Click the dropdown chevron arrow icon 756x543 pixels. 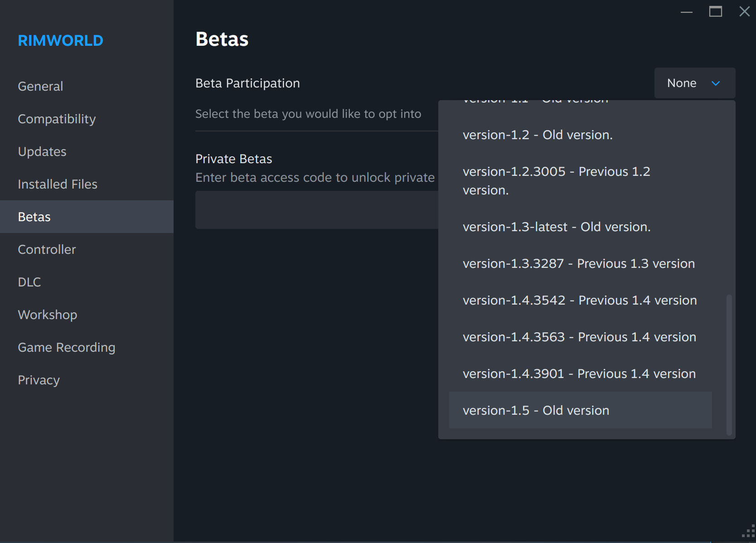(716, 83)
